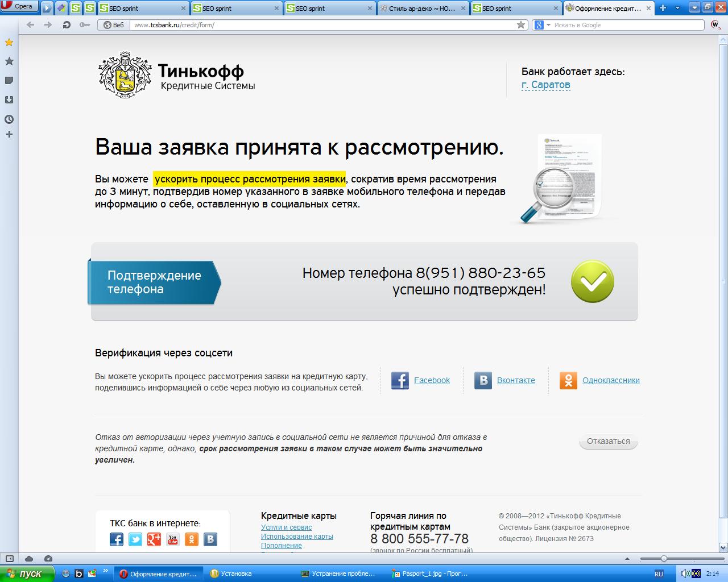
Task: Click the green confirmation checkmark icon
Action: pyautogui.click(x=592, y=281)
